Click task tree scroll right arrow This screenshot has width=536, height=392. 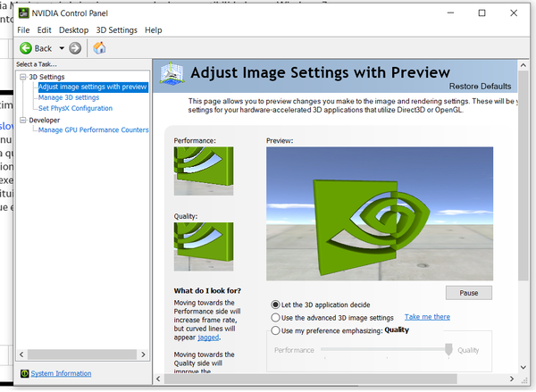pos(143,354)
